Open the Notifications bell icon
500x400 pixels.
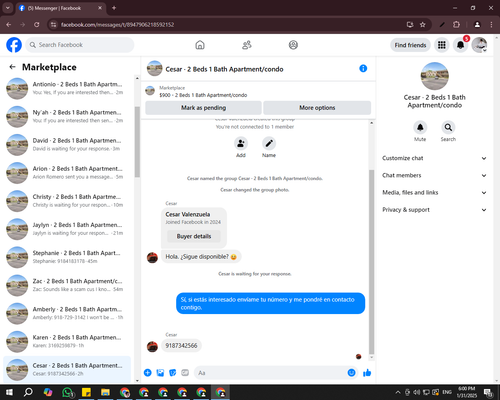click(460, 45)
